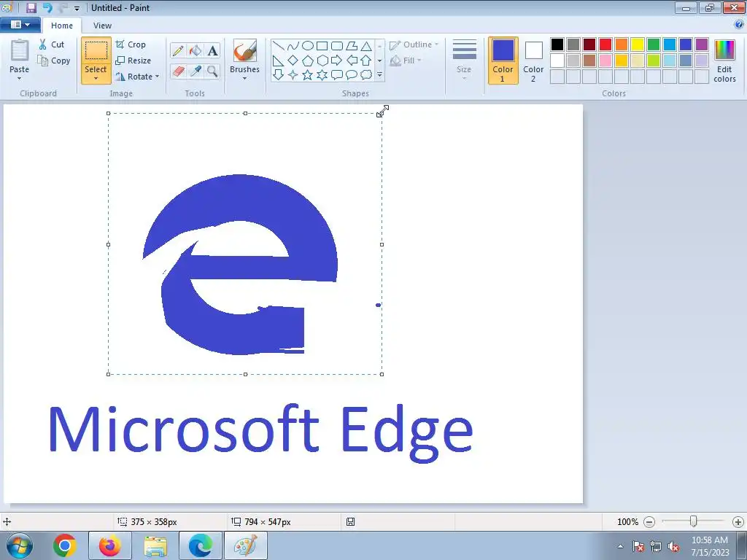
Task: Pick the orange color swatch
Action: [x=622, y=44]
